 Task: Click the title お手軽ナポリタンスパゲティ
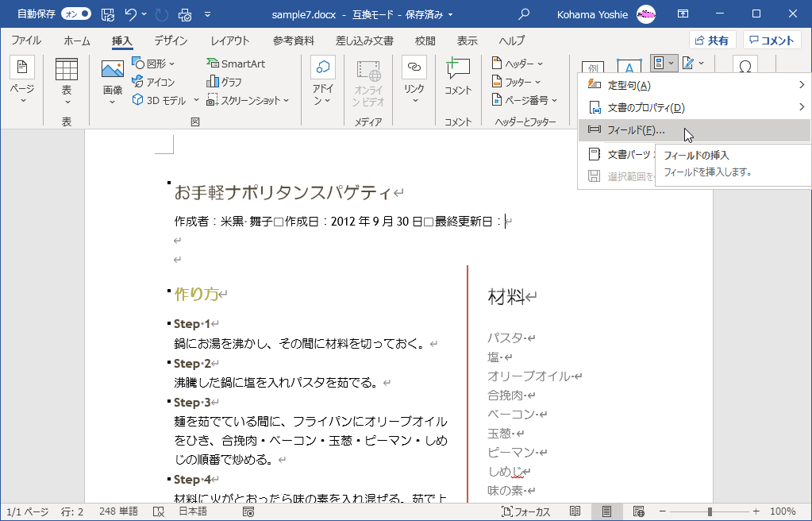point(283,193)
